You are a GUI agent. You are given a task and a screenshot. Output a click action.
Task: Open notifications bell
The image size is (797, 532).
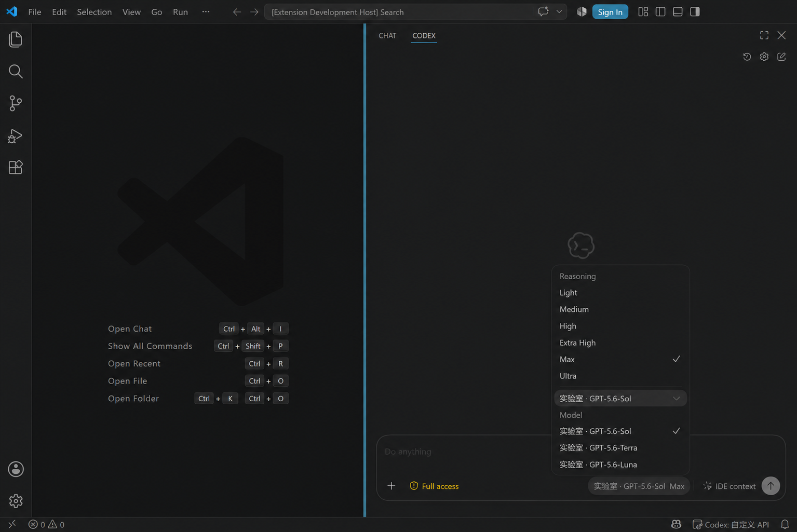pos(785,524)
